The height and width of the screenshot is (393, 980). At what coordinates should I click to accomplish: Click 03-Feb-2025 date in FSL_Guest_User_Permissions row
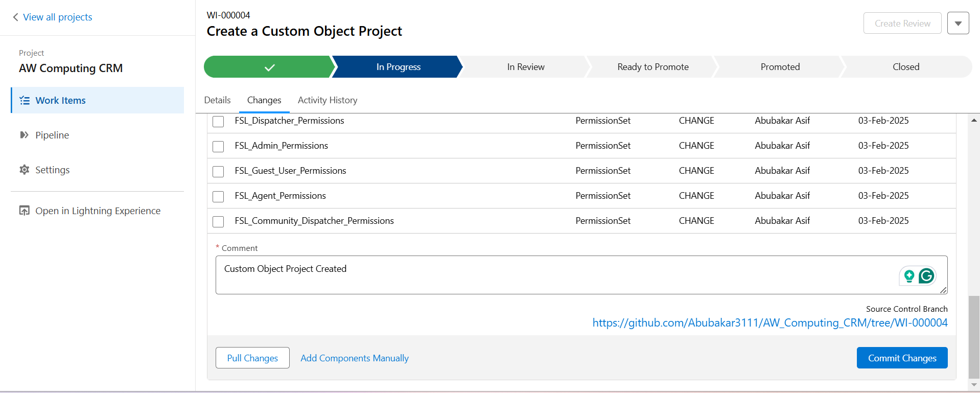click(883, 171)
